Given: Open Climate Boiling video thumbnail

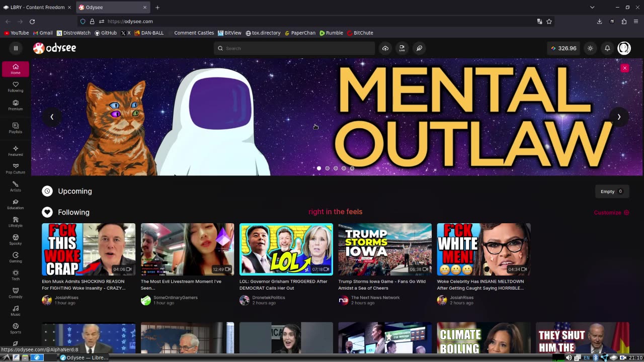Looking at the screenshot, I should pyautogui.click(x=484, y=338).
